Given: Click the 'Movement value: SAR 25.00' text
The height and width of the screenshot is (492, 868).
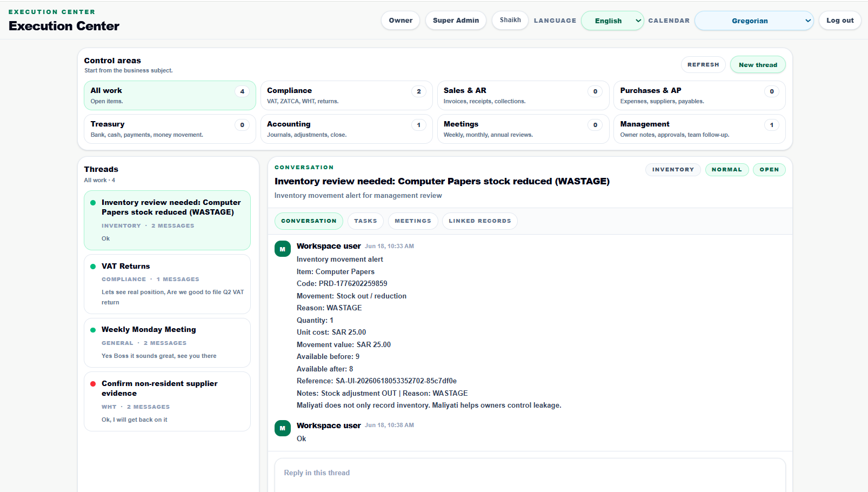Looking at the screenshot, I should coord(344,344).
